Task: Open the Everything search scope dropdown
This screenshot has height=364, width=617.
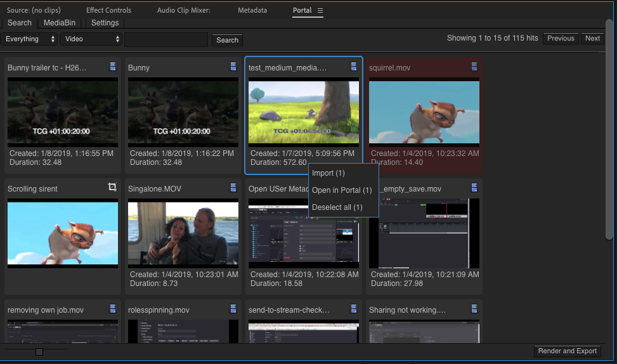Action: click(x=29, y=39)
